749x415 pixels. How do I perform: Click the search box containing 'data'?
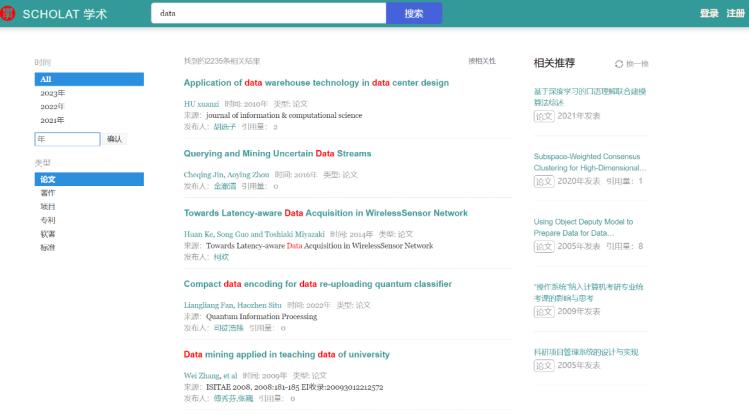[268, 13]
